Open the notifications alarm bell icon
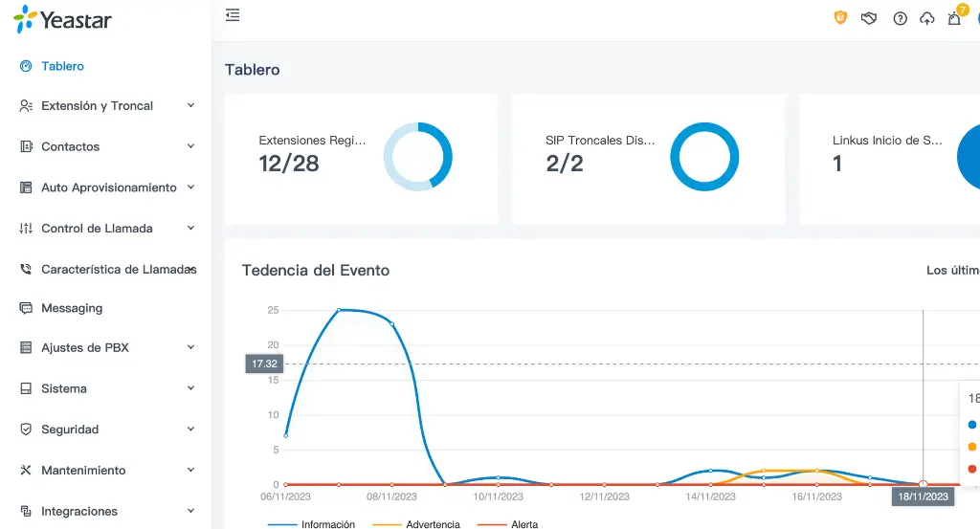The width and height of the screenshot is (980, 529). (954, 18)
